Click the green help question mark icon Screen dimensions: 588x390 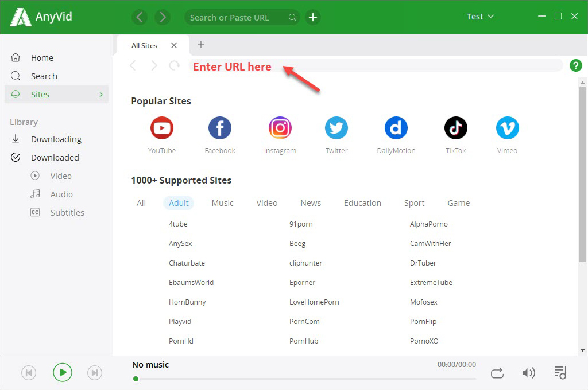[x=575, y=65]
